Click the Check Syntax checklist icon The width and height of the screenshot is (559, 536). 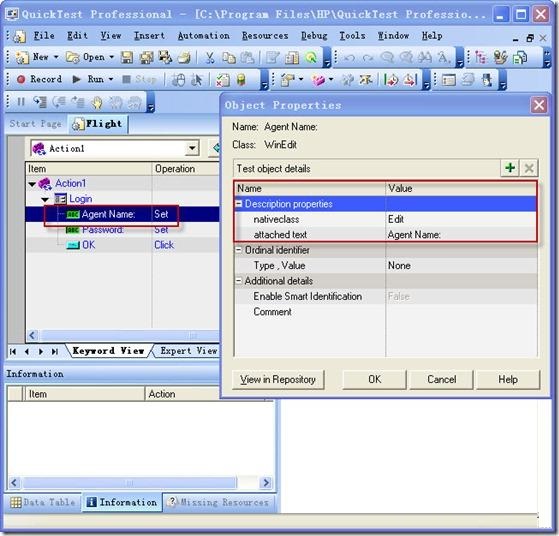pyautogui.click(x=223, y=80)
